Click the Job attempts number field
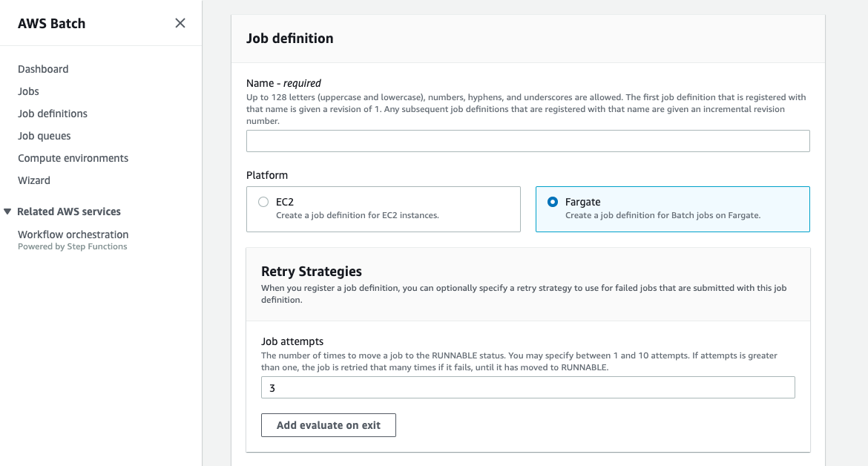The width and height of the screenshot is (868, 466). (x=527, y=387)
